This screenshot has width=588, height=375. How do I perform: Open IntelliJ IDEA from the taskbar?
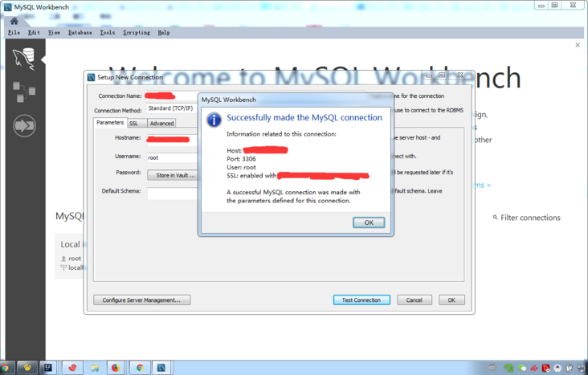[47, 368]
